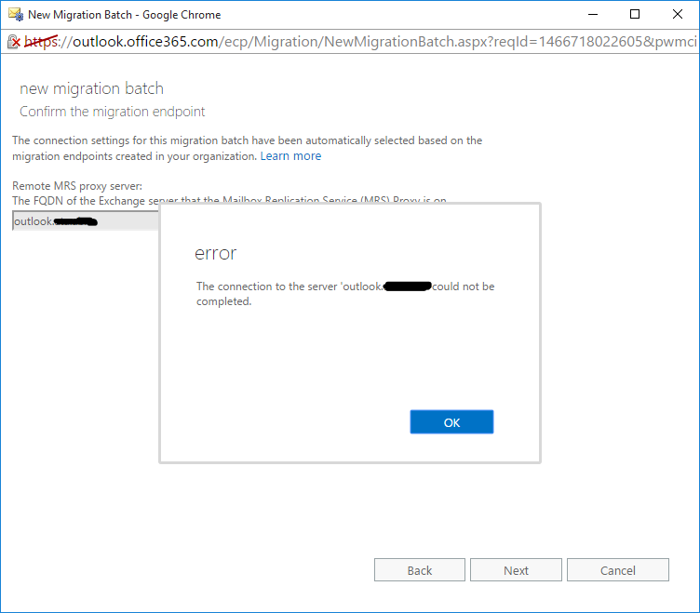Maximize the Chrome window
This screenshot has width=700, height=613.
coord(635,14)
